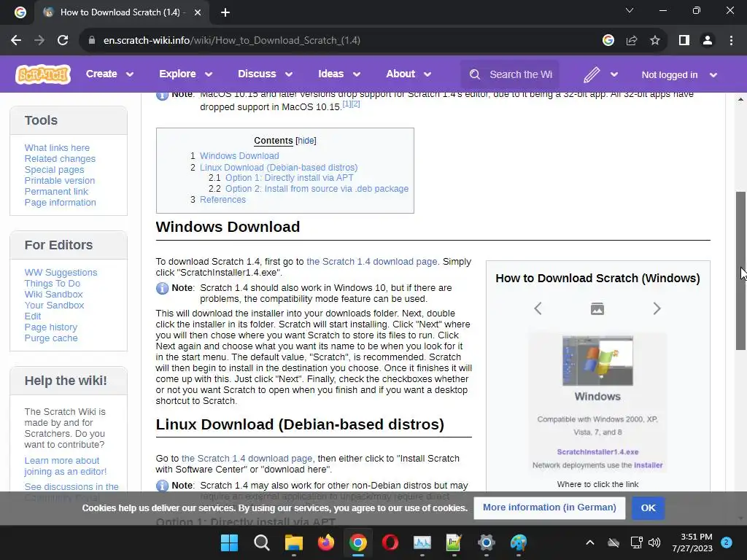
Task: Click the pencil edit icon in the header
Action: 591,74
